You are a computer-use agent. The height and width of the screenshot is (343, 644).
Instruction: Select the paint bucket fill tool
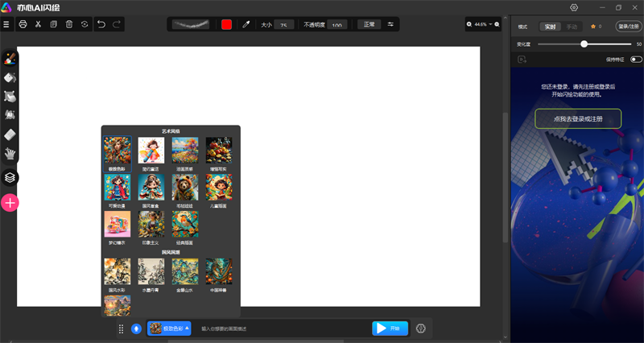pyautogui.click(x=10, y=78)
